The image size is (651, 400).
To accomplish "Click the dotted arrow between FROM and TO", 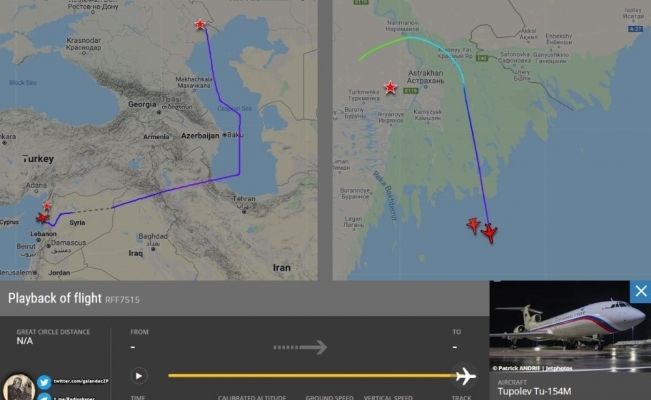I will click(x=300, y=347).
